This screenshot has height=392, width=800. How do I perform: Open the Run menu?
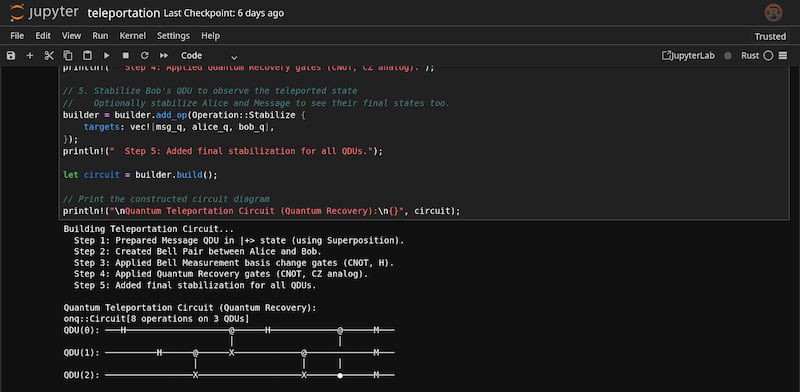pyautogui.click(x=100, y=36)
